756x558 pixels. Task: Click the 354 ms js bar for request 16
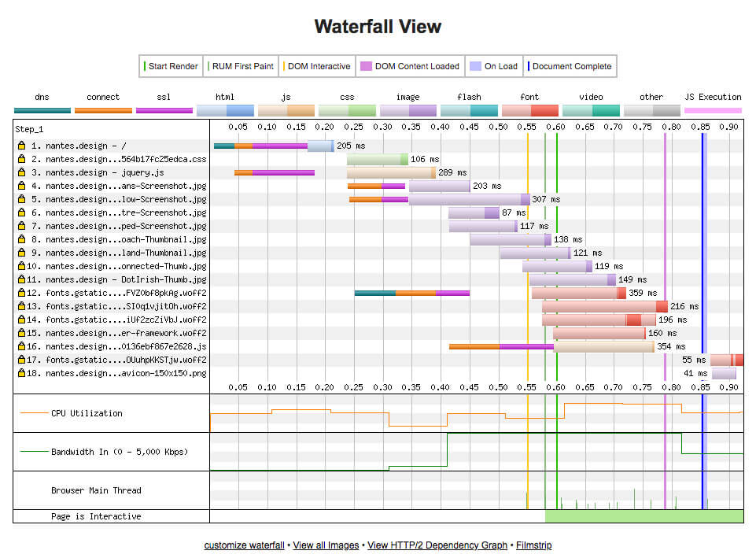coord(604,346)
